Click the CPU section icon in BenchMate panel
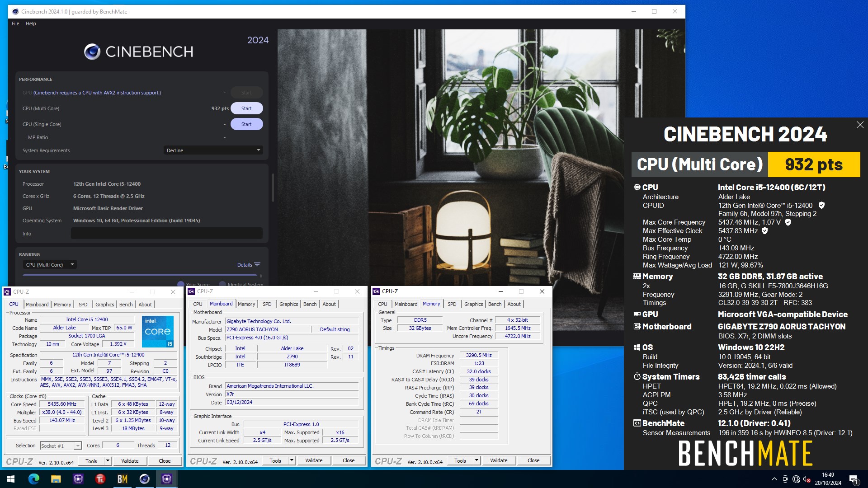The height and width of the screenshot is (488, 868). pyautogui.click(x=637, y=187)
